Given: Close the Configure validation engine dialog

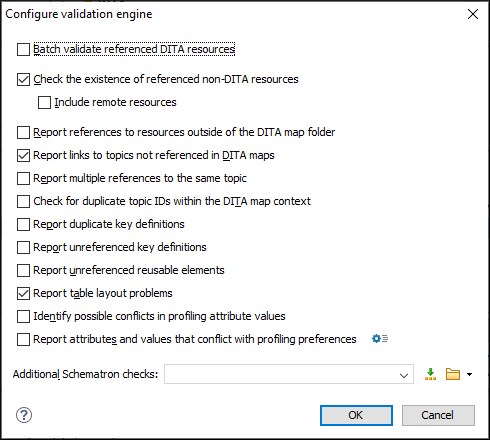Looking at the screenshot, I should pos(473,14).
